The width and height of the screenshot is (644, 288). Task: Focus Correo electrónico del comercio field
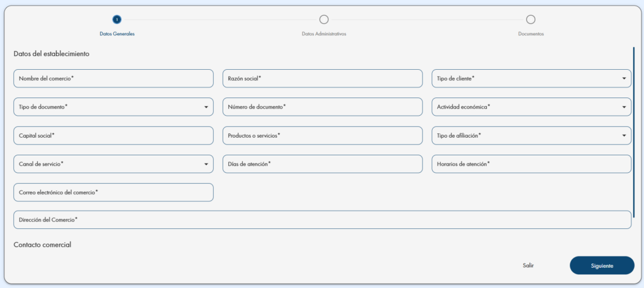click(x=113, y=192)
